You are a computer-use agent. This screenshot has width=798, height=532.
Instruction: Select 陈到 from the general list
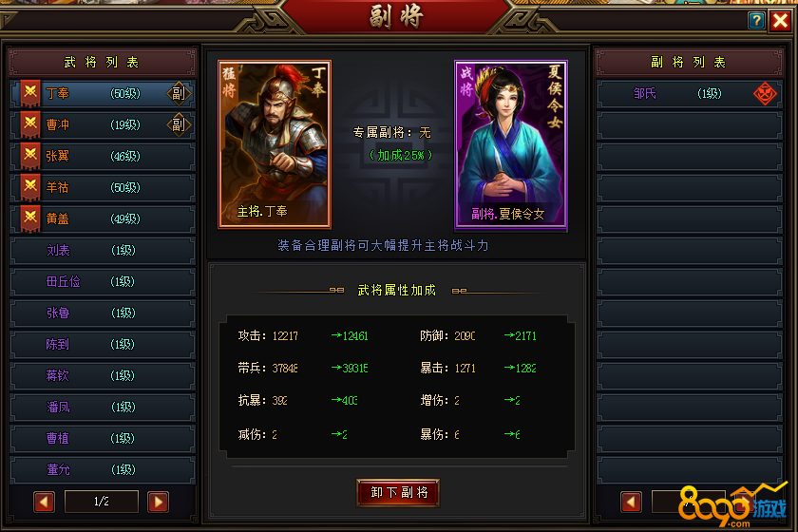[x=103, y=345]
